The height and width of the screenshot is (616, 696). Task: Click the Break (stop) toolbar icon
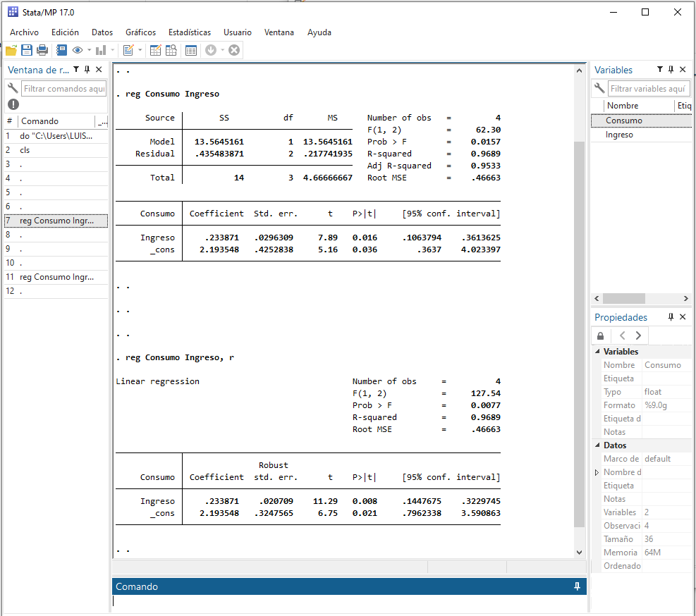(x=234, y=50)
